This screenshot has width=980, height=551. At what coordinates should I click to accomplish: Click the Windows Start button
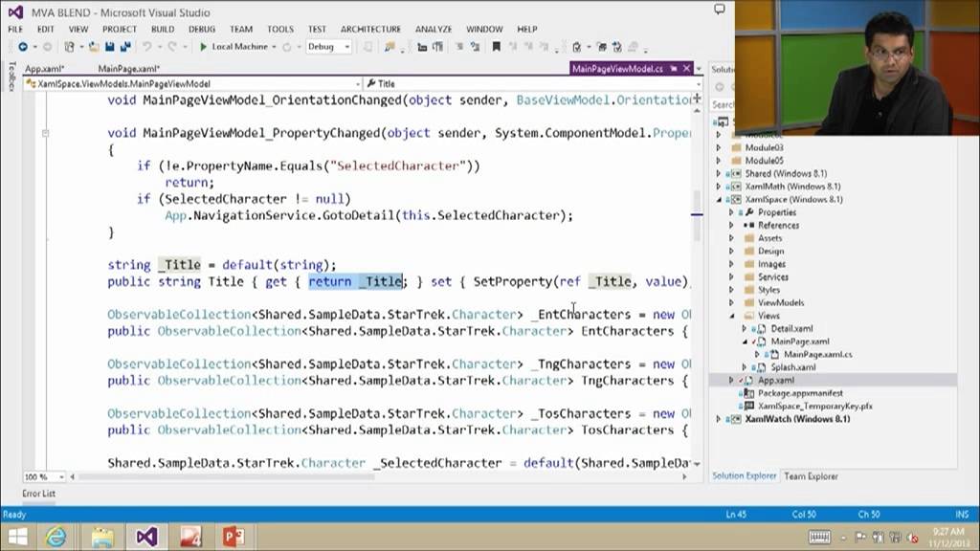tap(17, 537)
